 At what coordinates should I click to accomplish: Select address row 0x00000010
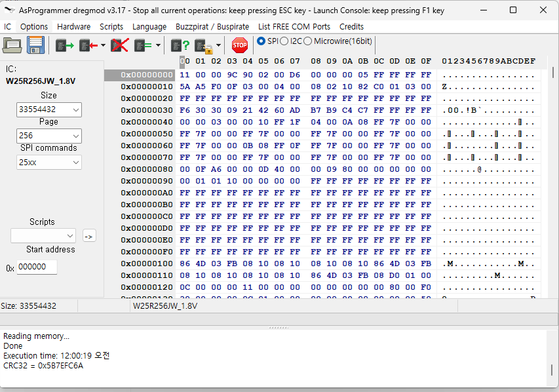(147, 87)
